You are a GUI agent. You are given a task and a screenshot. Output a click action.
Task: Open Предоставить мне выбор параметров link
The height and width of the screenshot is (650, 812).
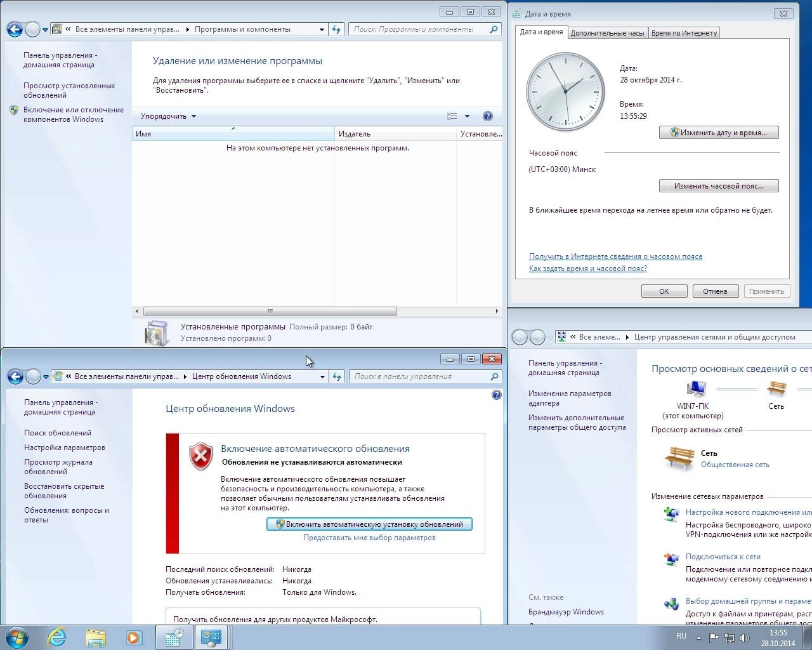[369, 538]
